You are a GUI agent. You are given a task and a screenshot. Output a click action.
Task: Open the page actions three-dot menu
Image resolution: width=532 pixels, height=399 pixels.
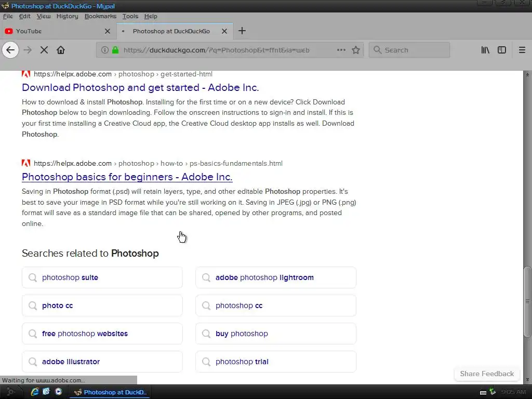341,50
